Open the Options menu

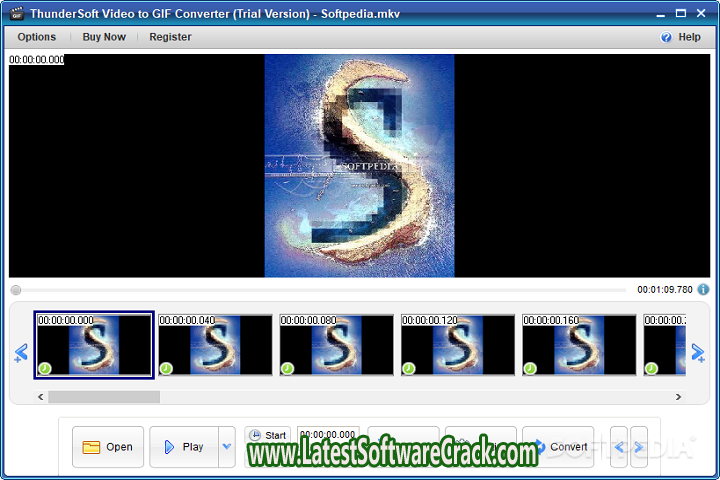coord(37,37)
